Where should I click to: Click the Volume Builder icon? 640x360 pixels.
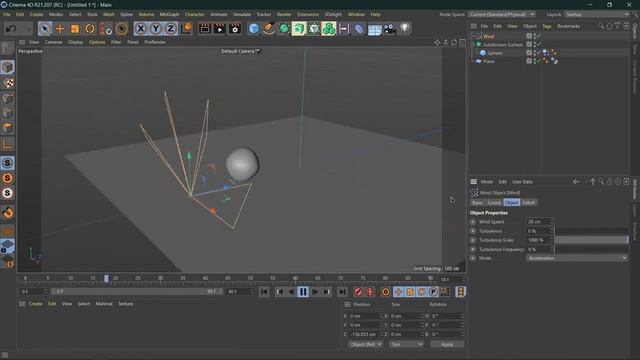314,29
